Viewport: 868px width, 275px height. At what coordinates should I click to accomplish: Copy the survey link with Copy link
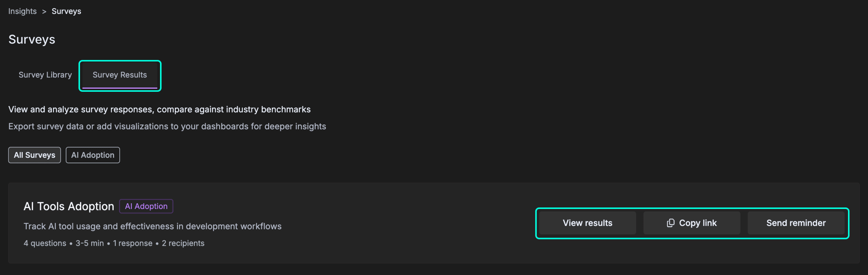click(692, 223)
